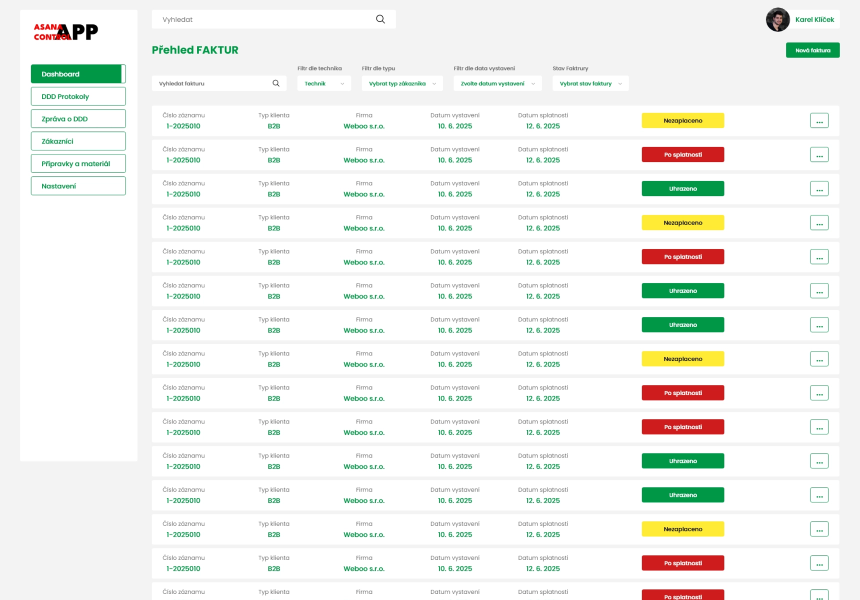The height and width of the screenshot is (600, 860).
Task: Open the three-dots menu of the fourth invoice row
Action: pos(819,223)
